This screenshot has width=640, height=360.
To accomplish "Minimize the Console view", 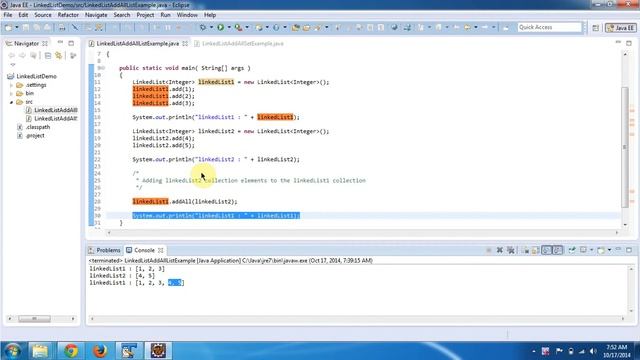I will tap(618, 250).
